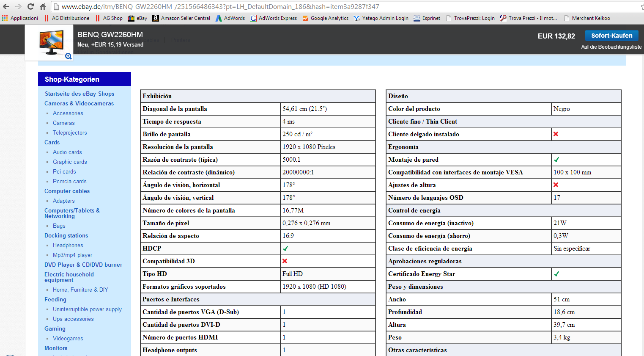Open the Amazon Seller Central bookmark

[181, 18]
